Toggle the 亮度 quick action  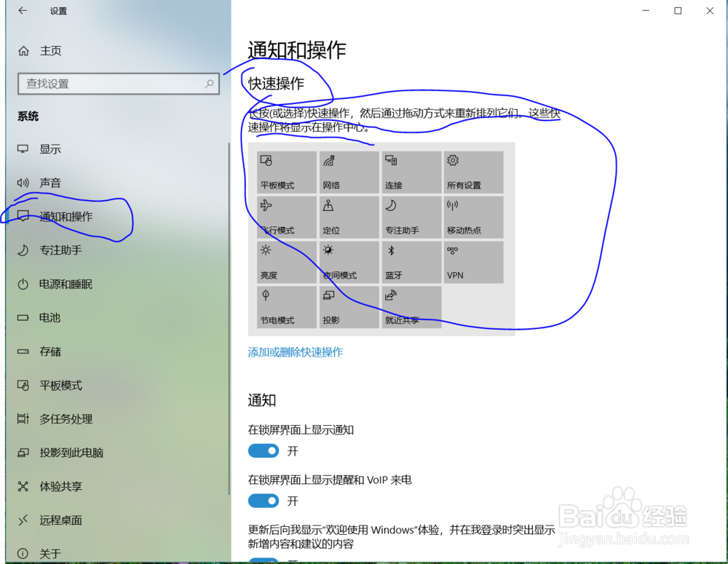point(286,262)
